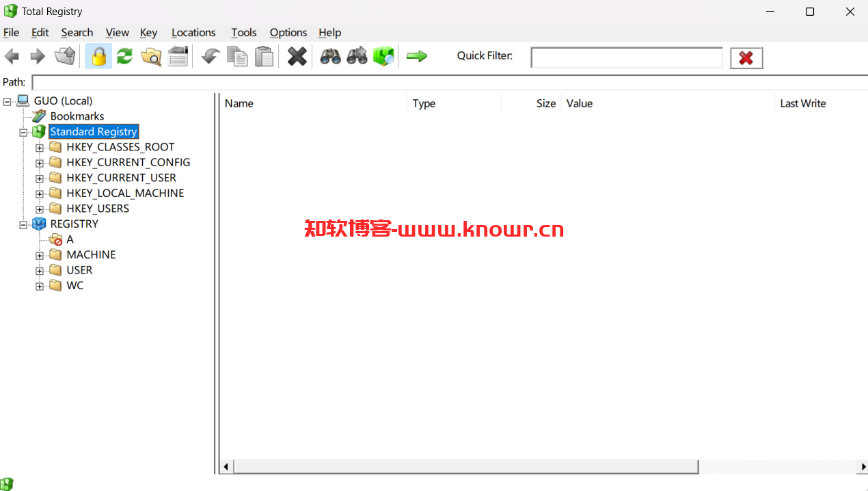
Task: Delete with the black X icon
Action: click(297, 56)
